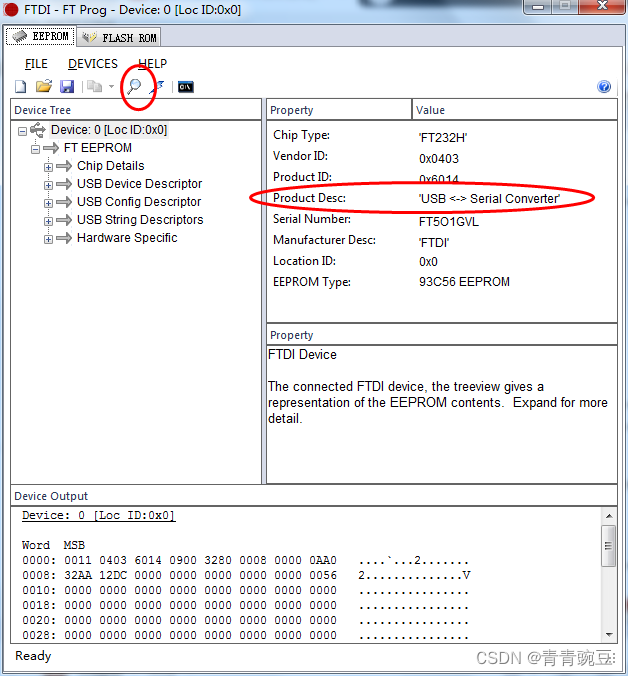This screenshot has width=628, height=676.
Task: Click the Device Output scrollbar thumb
Action: 609,546
